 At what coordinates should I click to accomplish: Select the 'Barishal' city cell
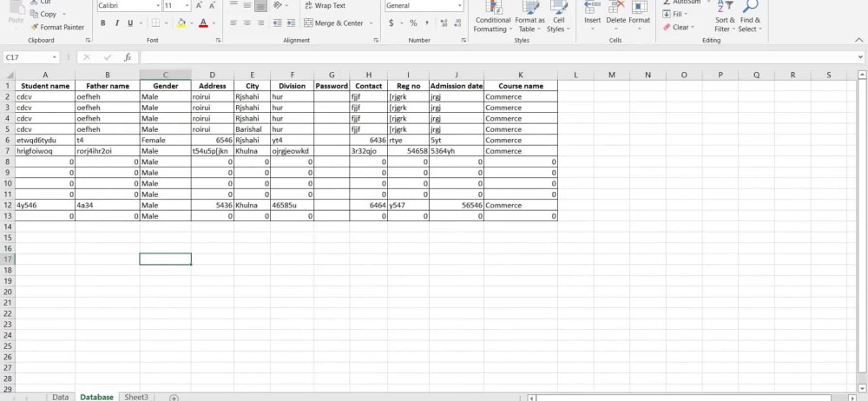click(x=252, y=129)
